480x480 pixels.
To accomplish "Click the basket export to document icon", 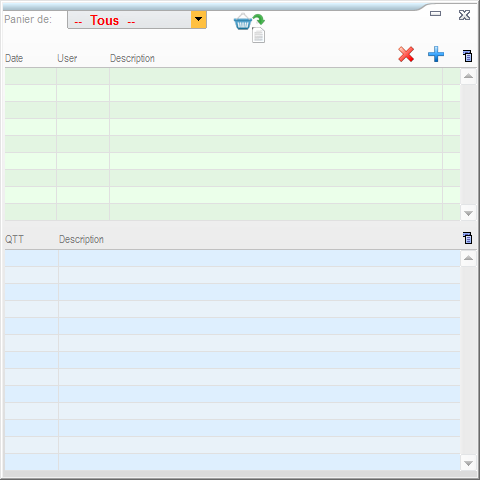I will pyautogui.click(x=249, y=28).
